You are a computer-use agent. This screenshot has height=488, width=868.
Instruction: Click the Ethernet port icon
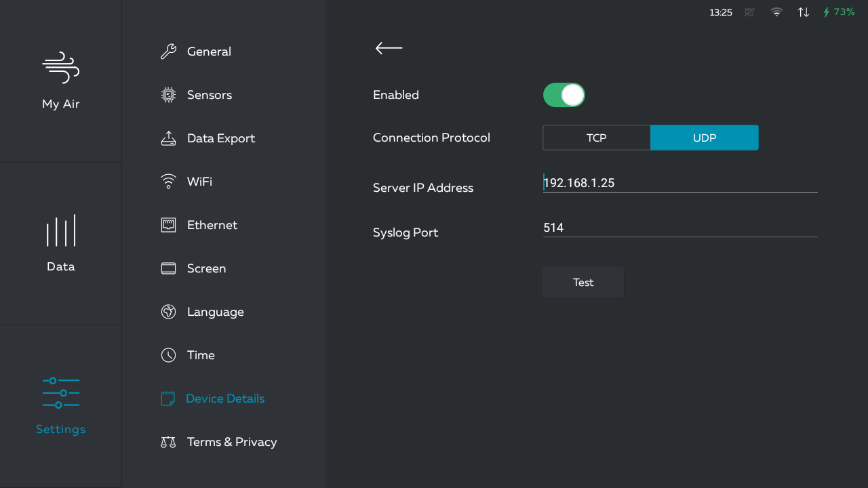point(168,225)
